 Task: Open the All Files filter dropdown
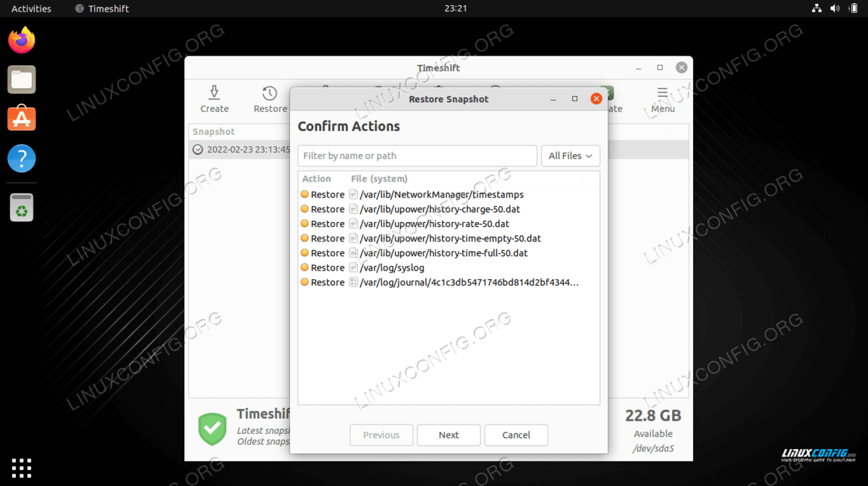[x=571, y=155]
